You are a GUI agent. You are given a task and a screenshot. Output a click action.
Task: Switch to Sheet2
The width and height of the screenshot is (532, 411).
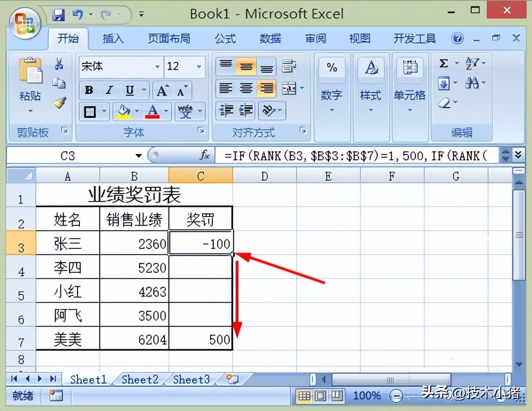140,380
